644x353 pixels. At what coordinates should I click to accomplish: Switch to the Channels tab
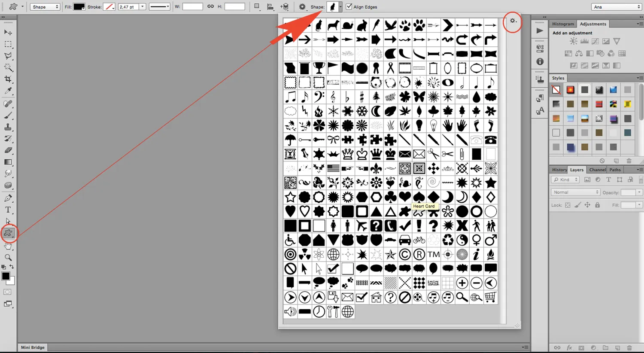tap(597, 169)
